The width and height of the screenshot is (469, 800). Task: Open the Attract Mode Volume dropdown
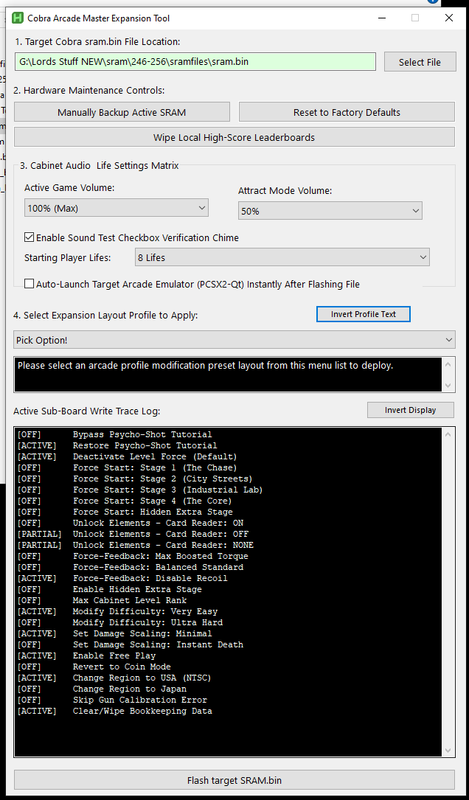pos(330,211)
